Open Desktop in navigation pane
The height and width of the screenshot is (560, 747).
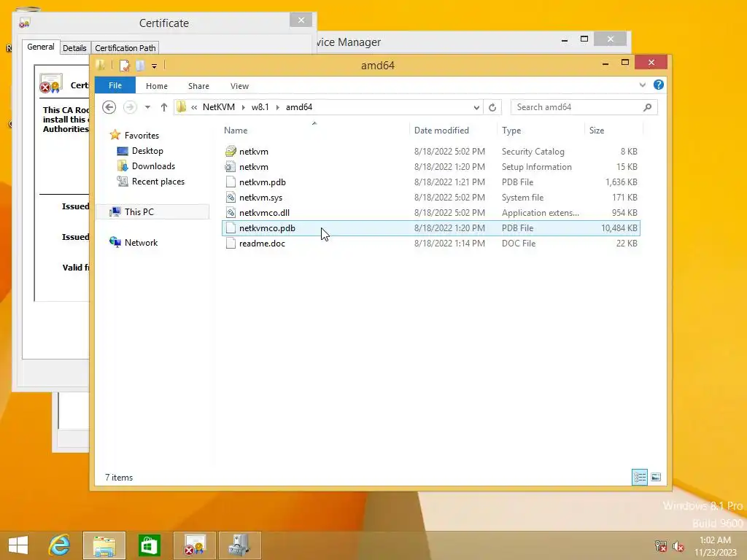click(147, 150)
